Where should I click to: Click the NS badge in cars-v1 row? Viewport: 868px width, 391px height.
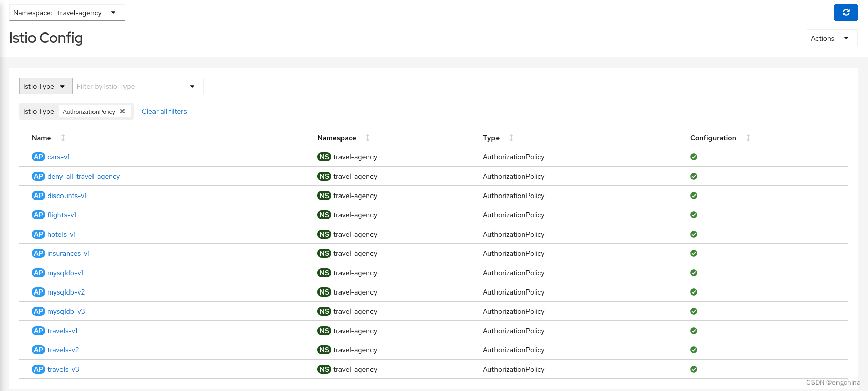(324, 157)
